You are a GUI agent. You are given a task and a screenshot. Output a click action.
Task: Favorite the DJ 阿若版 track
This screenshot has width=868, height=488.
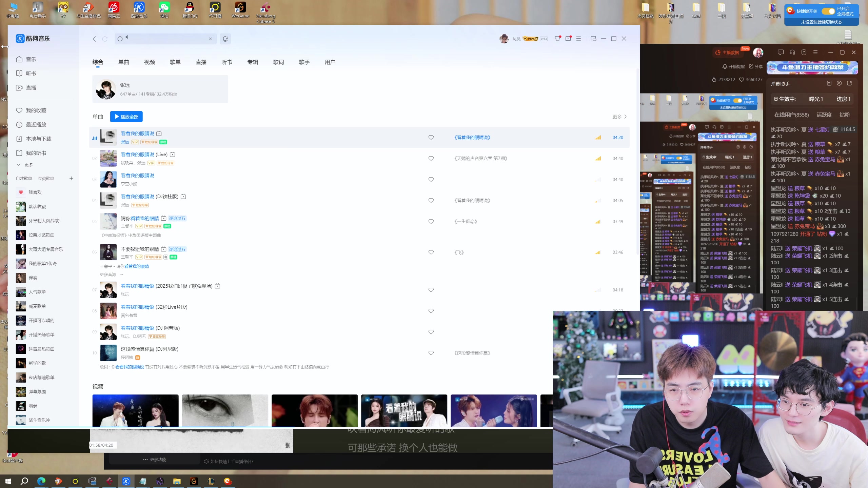431,332
